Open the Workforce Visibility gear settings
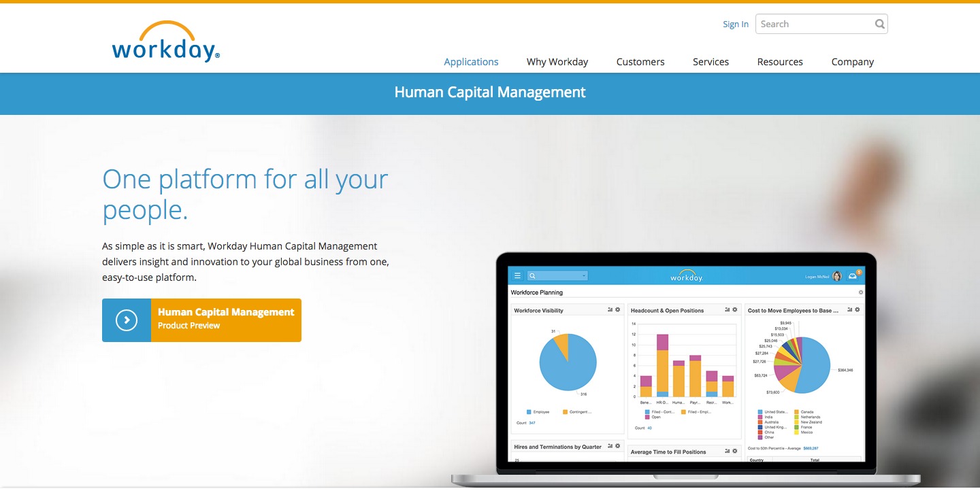This screenshot has height=493, width=980. 618,310
